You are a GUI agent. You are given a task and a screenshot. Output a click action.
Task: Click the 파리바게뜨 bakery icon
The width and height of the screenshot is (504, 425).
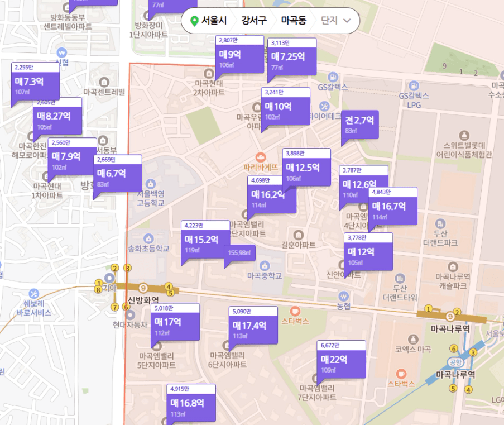pos(260,157)
